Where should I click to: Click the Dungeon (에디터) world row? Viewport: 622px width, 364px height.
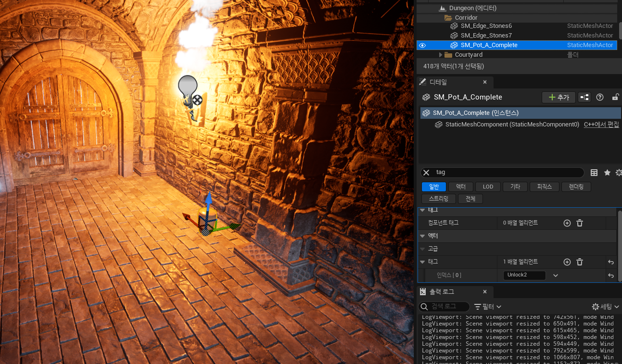517,8
